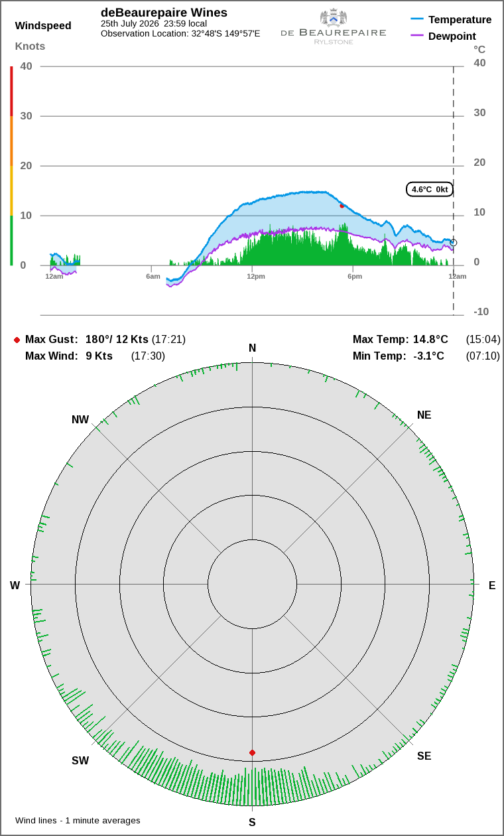The image size is (504, 836).
Task: Click the Windspeed heading
Action: click(x=43, y=26)
